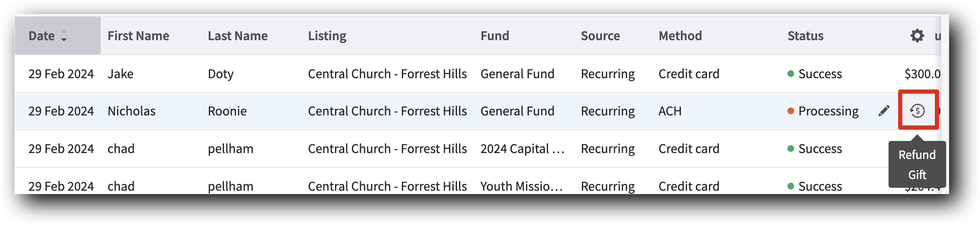Image resolution: width=980 pixels, height=225 pixels.
Task: Click the Listing column header
Action: (x=327, y=36)
